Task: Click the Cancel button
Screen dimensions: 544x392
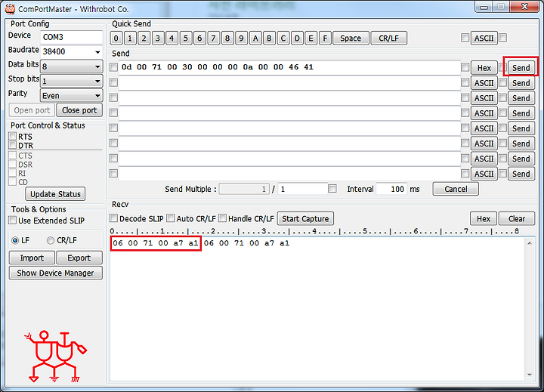Action: 456,189
